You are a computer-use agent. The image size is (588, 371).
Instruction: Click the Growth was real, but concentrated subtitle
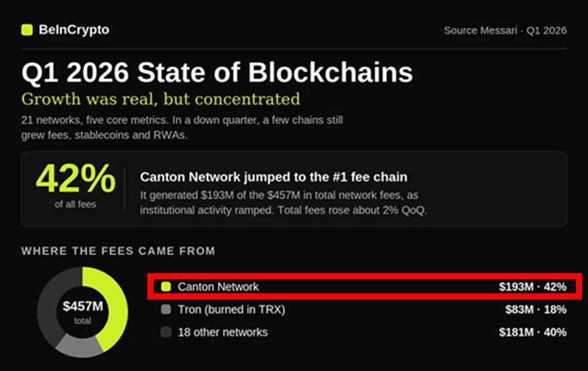coord(160,99)
